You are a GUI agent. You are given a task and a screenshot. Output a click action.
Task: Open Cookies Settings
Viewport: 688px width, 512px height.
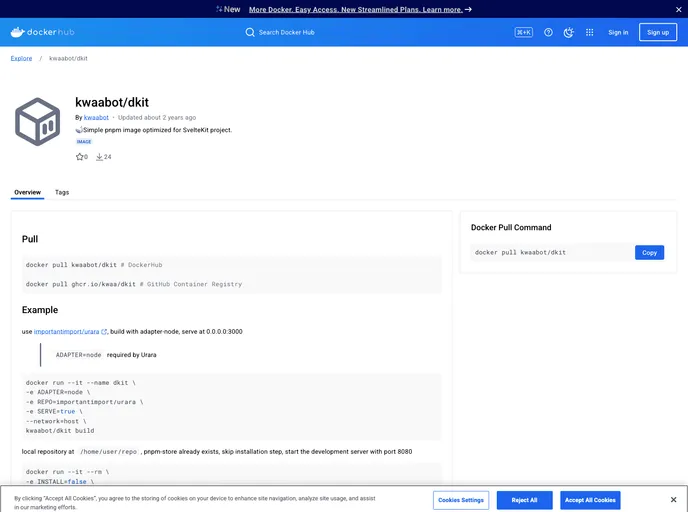[x=461, y=500]
